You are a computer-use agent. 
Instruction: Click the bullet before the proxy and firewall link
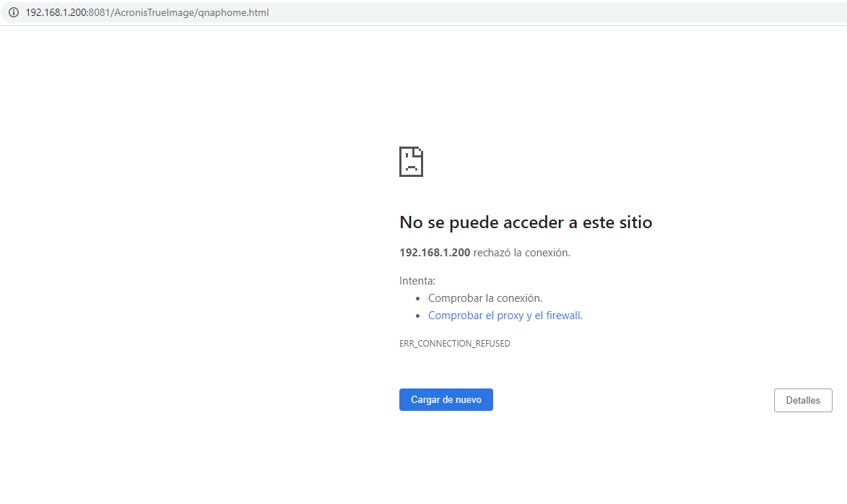pos(418,316)
